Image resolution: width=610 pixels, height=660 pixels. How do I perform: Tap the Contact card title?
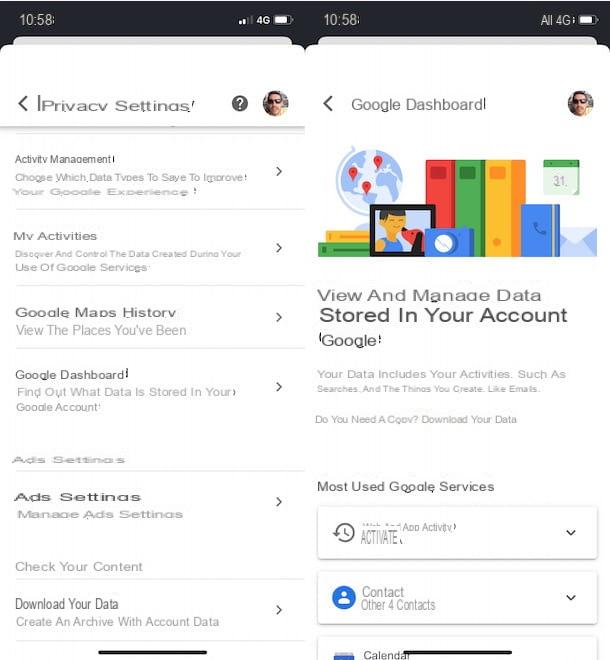[x=383, y=592]
